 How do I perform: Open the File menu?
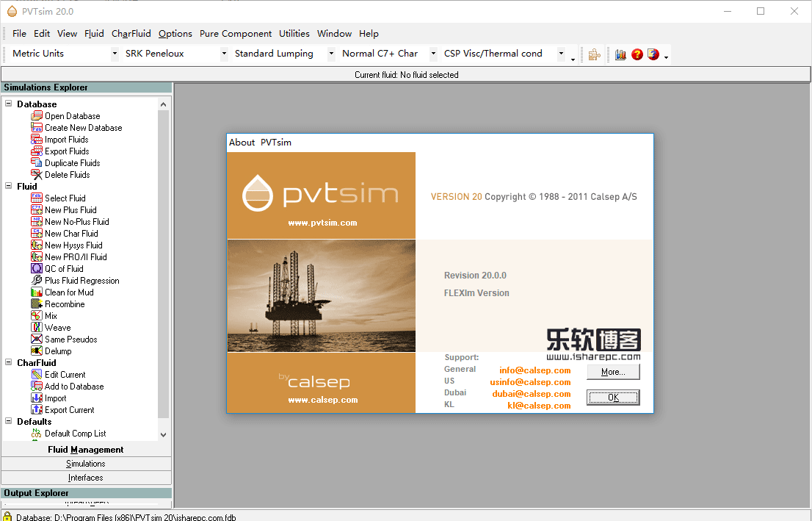(x=19, y=34)
